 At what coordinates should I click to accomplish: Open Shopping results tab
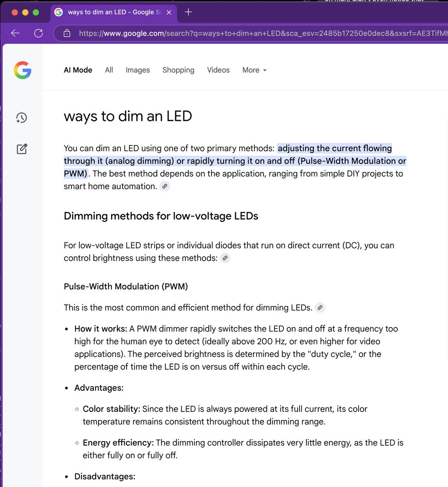click(x=178, y=70)
